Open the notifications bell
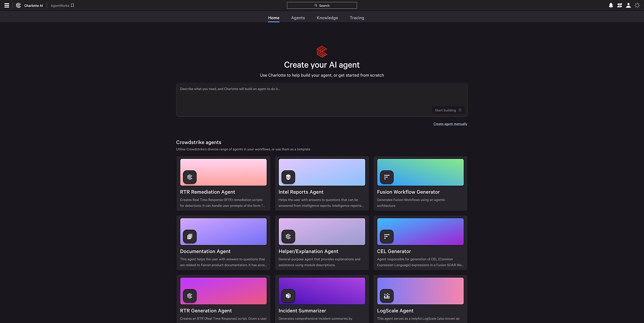644x323 pixels. [611, 5]
